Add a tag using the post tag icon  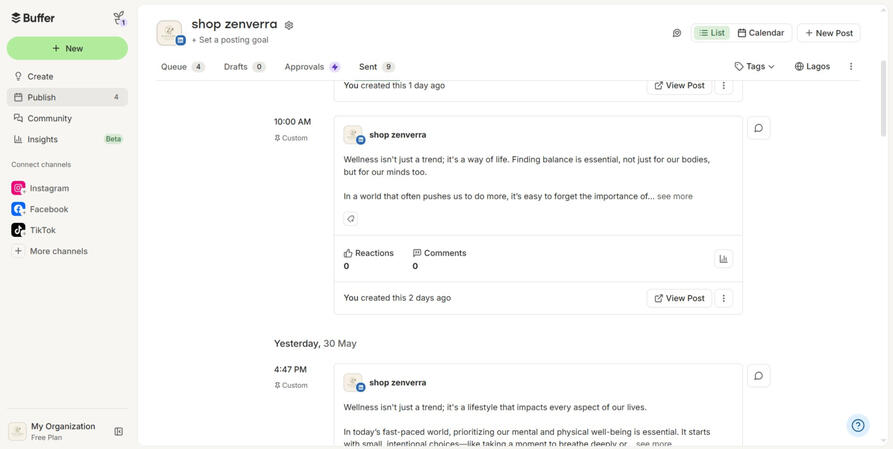(x=351, y=219)
